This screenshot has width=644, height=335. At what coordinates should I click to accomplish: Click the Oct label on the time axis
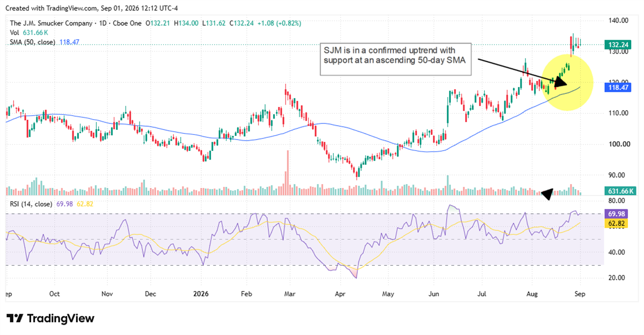(55, 294)
